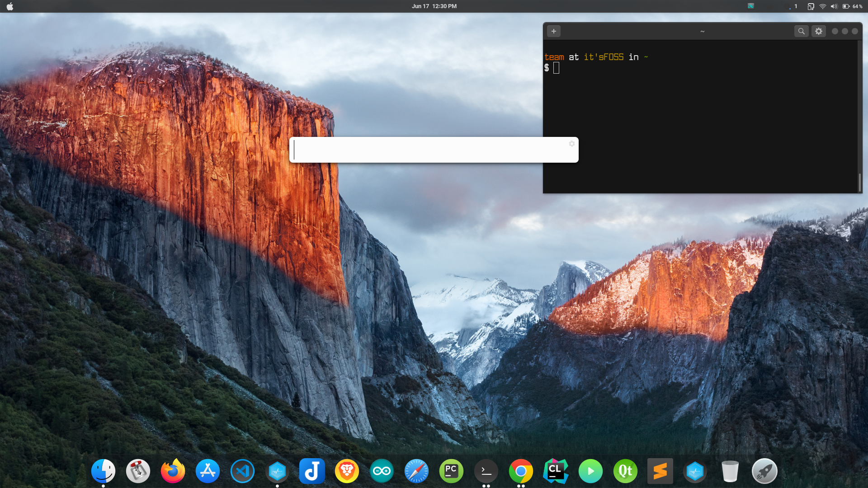Viewport: 868px width, 488px height.
Task: Open Firefox from the dock
Action: (x=173, y=471)
